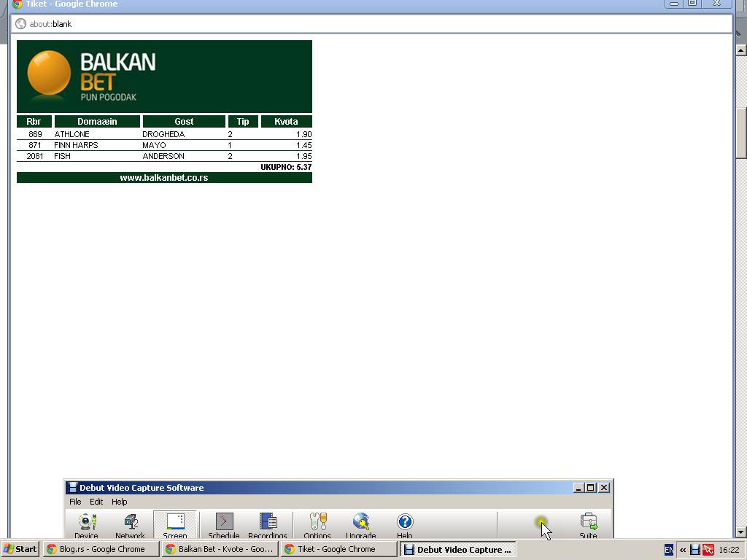Click the scrollbar down arrow

(741, 532)
